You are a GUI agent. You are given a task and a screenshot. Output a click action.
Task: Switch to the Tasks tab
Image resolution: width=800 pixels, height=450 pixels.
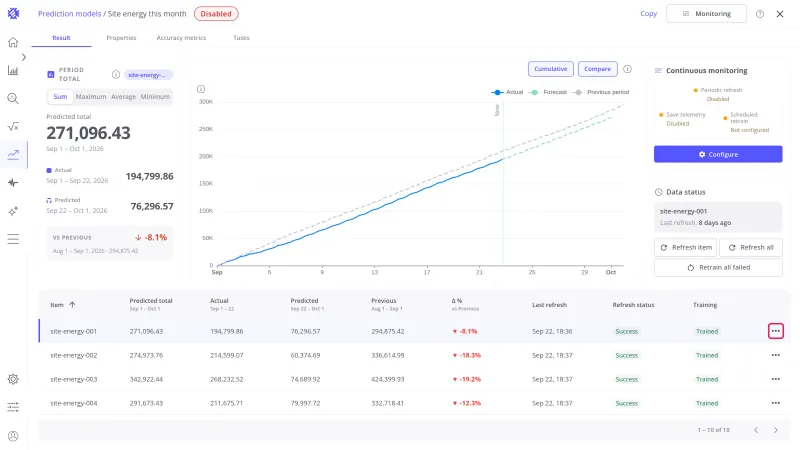coord(241,38)
